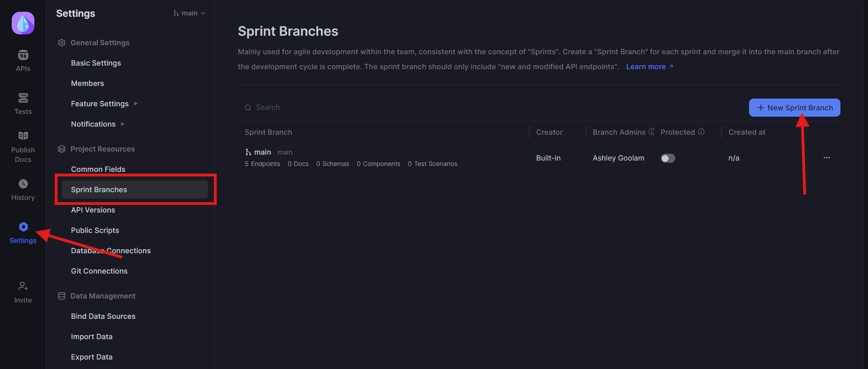Click the Apidog app logo
Viewport: 868px width, 369px height.
pyautogui.click(x=23, y=23)
